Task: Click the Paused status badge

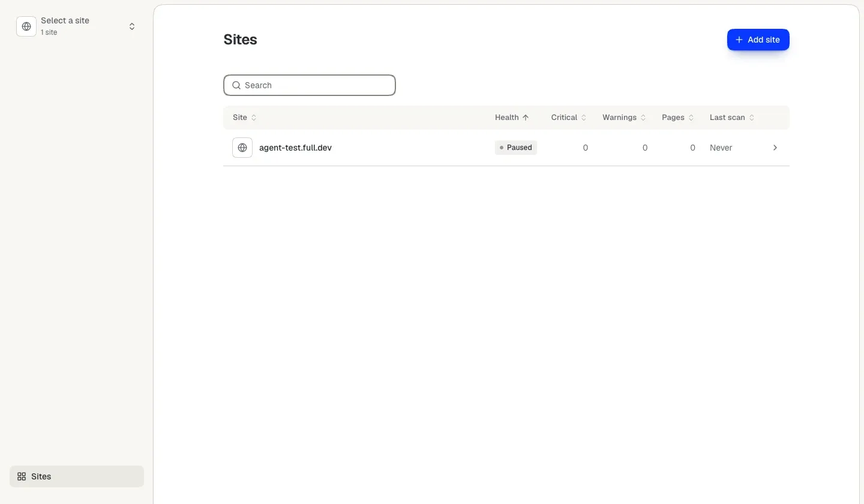Action: pos(516,148)
